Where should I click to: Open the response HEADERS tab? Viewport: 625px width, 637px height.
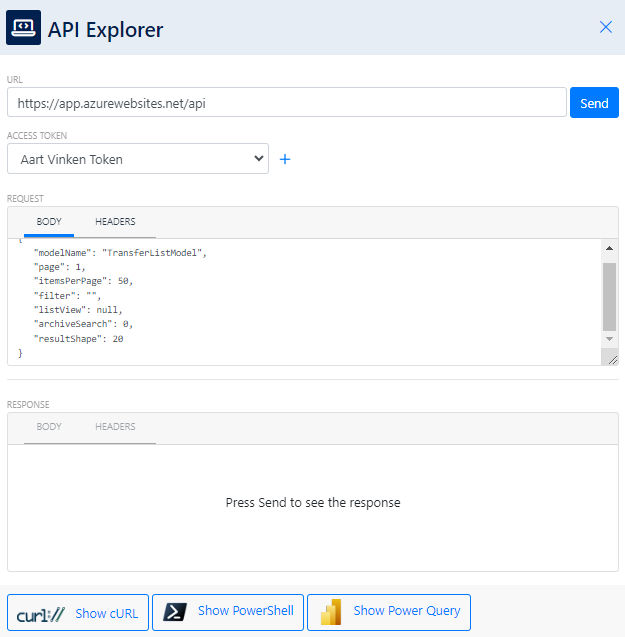click(115, 427)
